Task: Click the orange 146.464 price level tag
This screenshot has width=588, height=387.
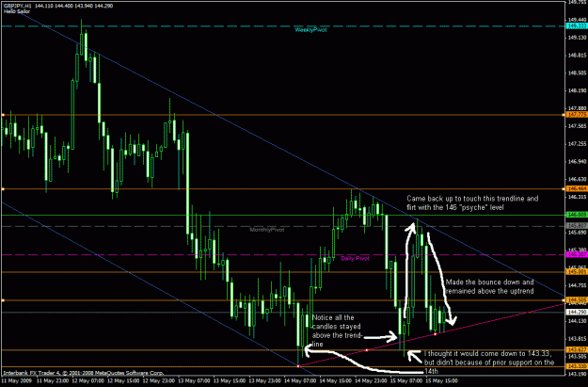Action: pos(577,189)
